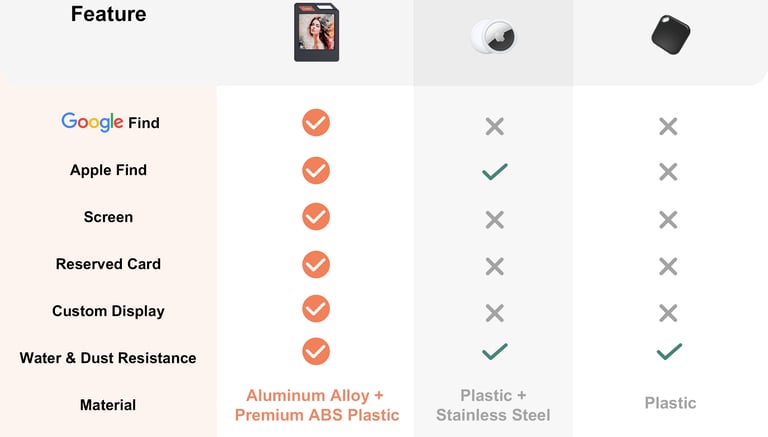The width and height of the screenshot is (768, 437).
Task: Click the white AirTag product image
Action: pyautogui.click(x=494, y=37)
